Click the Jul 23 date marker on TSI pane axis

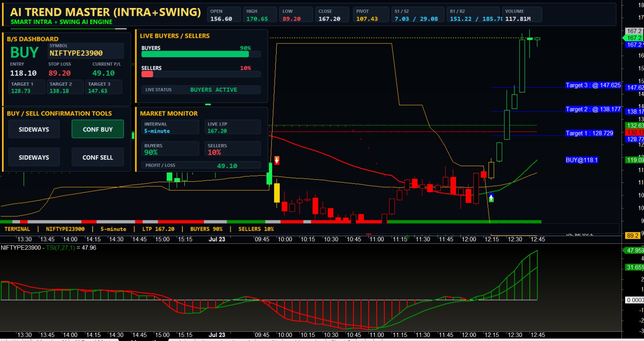click(217, 335)
